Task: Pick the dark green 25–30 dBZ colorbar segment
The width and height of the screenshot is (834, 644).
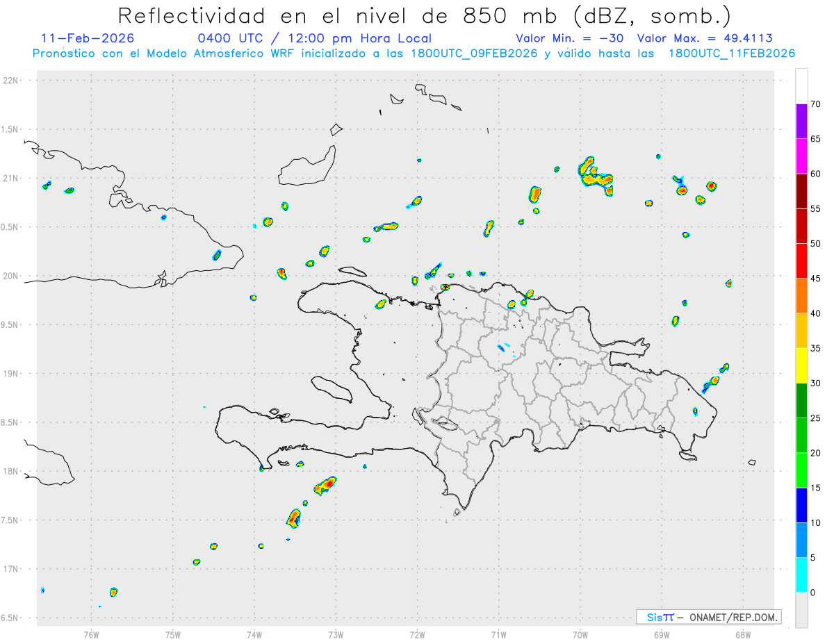Action: (801, 401)
